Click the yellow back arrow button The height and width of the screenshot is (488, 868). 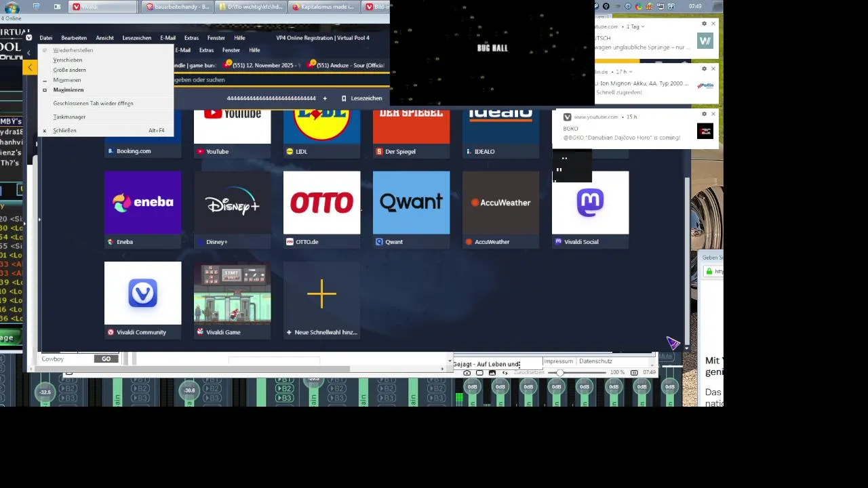pos(30,67)
